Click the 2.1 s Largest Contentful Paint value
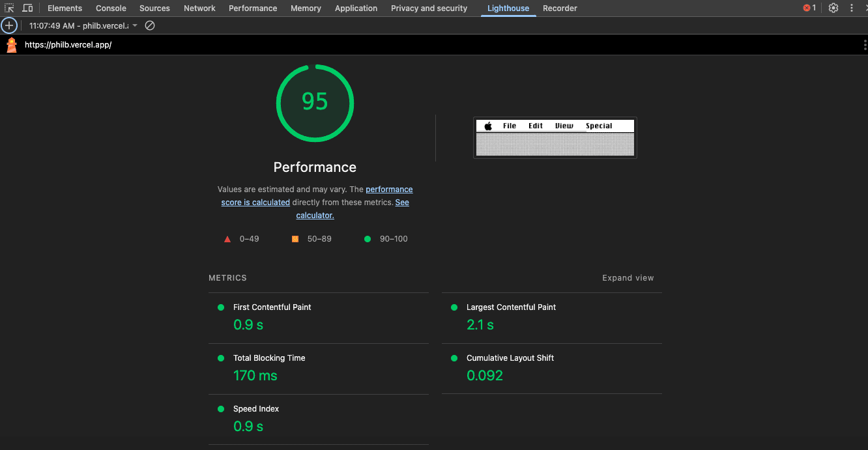The image size is (868, 450). pyautogui.click(x=480, y=325)
